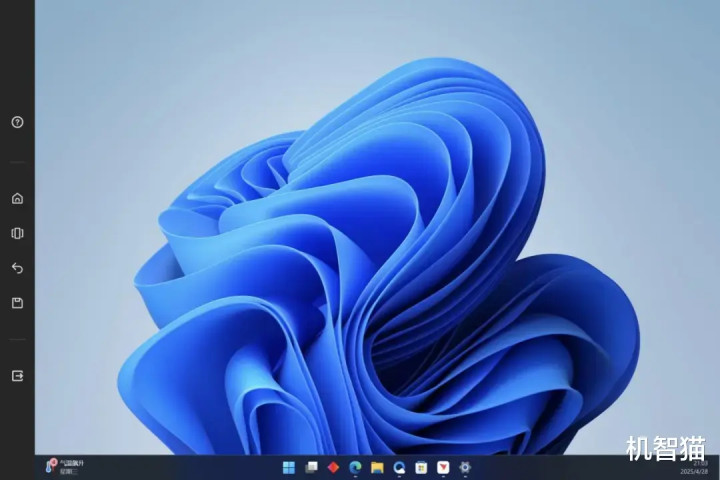
Task: Open the help question mark icon
Action: click(17, 122)
